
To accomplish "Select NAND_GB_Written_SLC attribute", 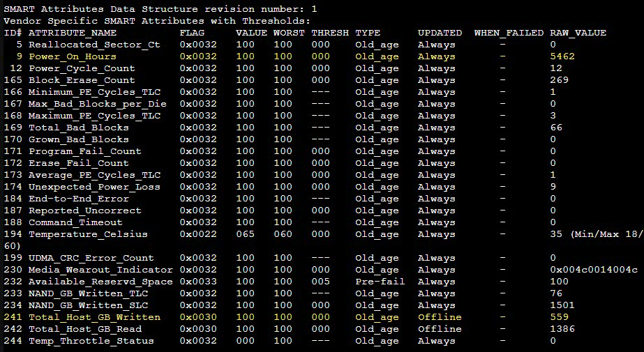I will pyautogui.click(x=88, y=307).
